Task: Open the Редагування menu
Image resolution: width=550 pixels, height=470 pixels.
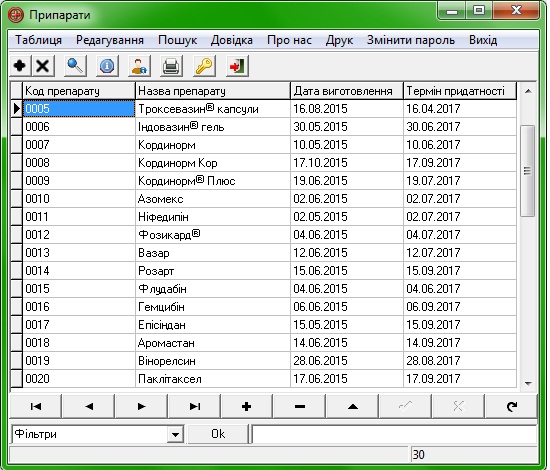Action: 110,40
